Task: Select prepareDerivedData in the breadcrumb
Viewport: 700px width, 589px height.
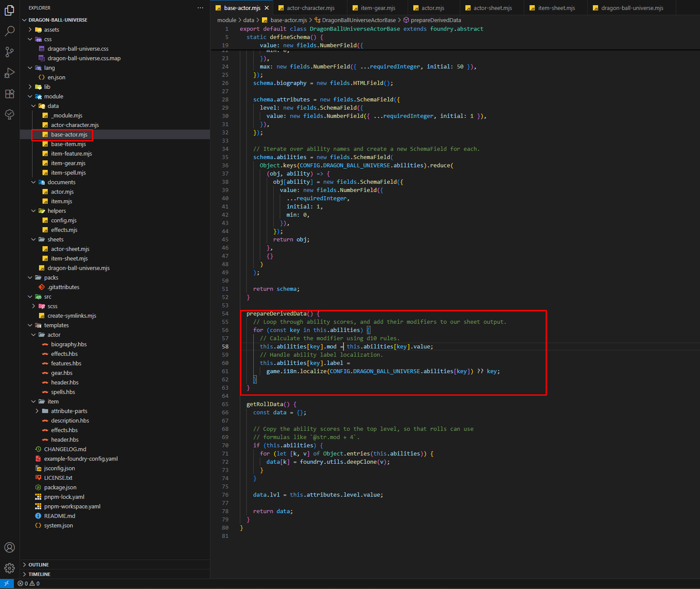Action: click(435, 20)
